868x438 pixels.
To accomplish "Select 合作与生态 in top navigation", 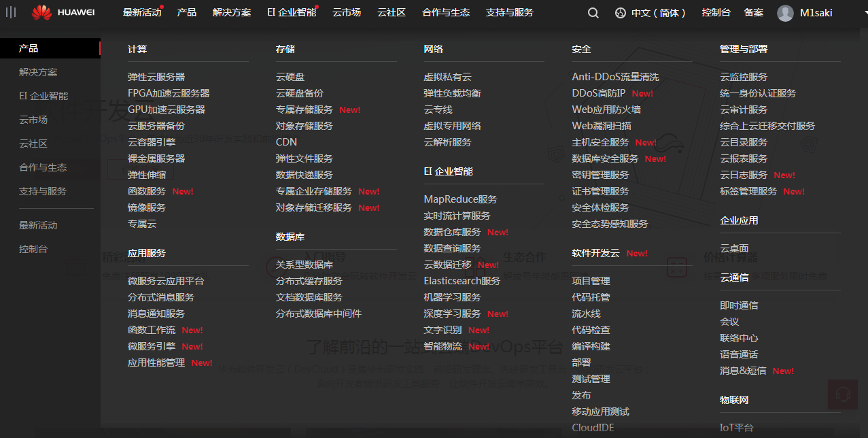I will pos(446,13).
